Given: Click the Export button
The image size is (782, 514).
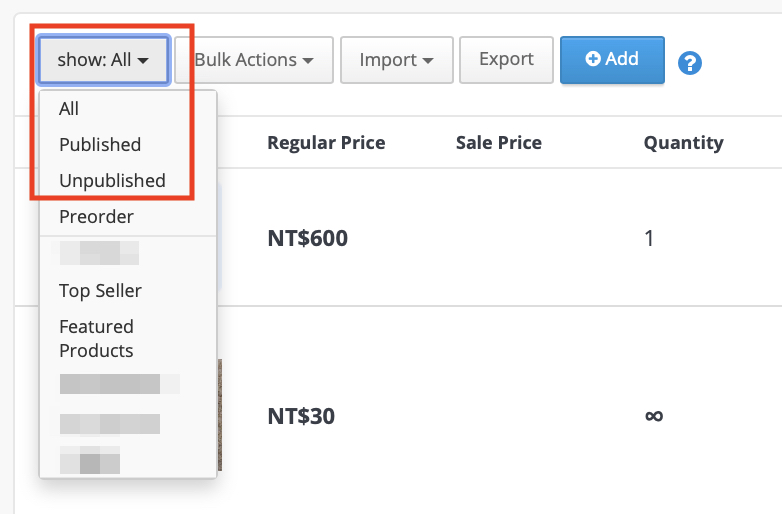Looking at the screenshot, I should [x=506, y=60].
